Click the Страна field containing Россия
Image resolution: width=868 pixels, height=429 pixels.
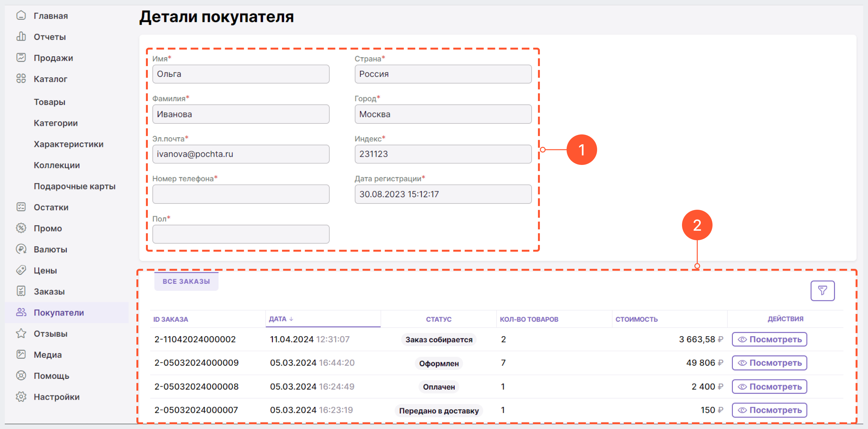[x=443, y=74]
